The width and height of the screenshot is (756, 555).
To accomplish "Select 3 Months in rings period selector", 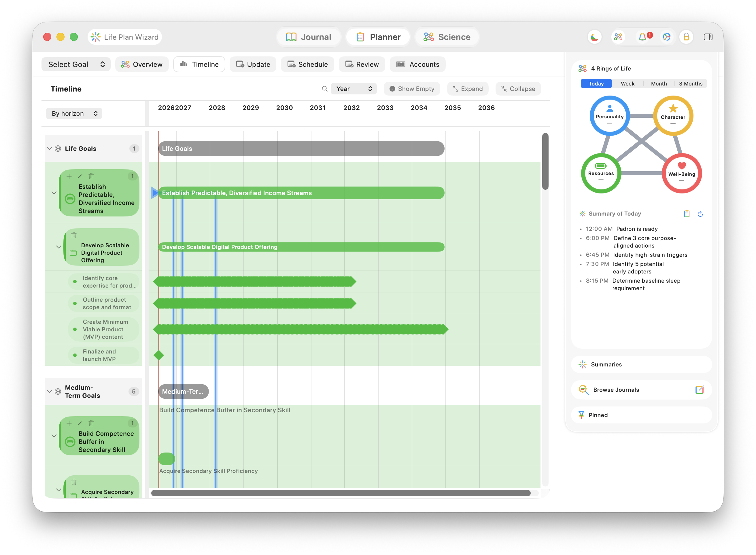I will pyautogui.click(x=690, y=84).
